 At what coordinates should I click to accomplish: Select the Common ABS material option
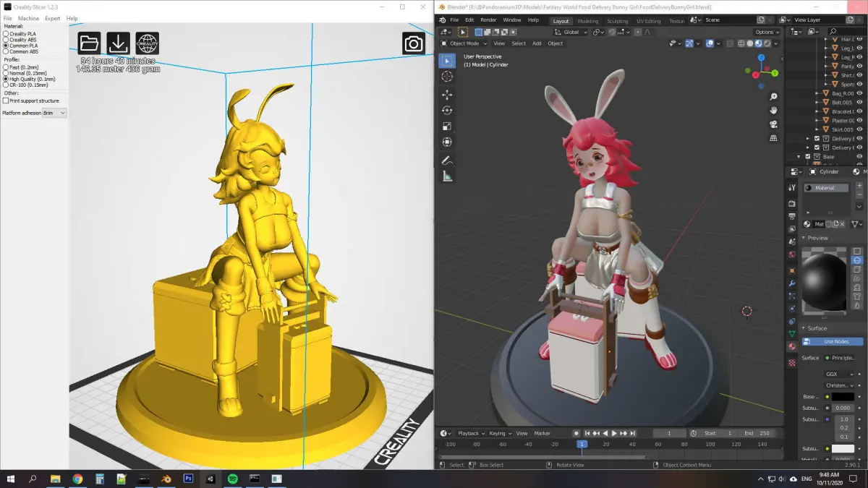click(21, 51)
